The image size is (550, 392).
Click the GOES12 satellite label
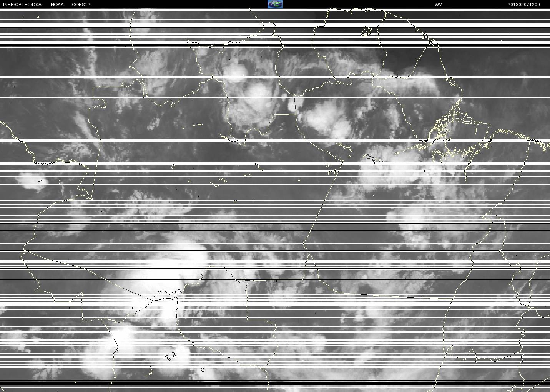(81, 5)
